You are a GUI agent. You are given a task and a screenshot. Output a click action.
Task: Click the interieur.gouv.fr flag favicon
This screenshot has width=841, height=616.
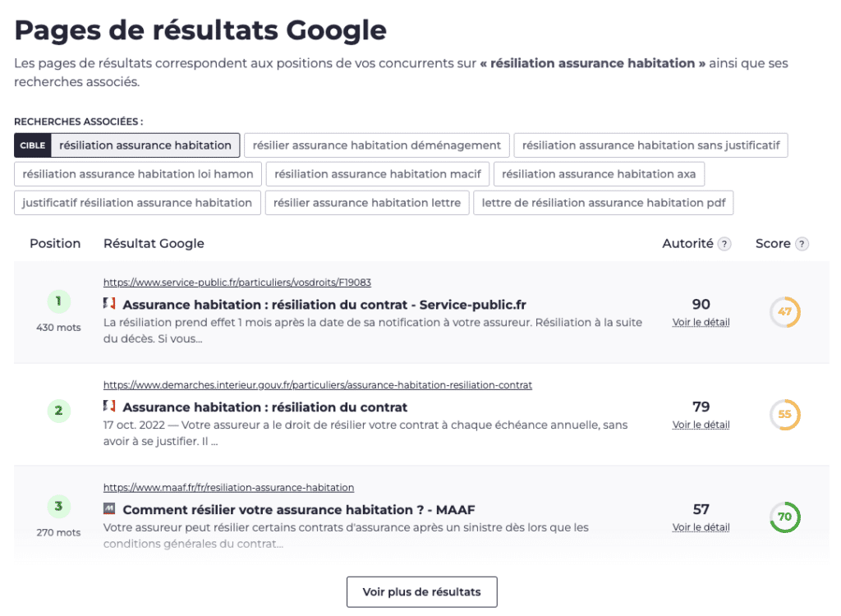pyautogui.click(x=111, y=406)
